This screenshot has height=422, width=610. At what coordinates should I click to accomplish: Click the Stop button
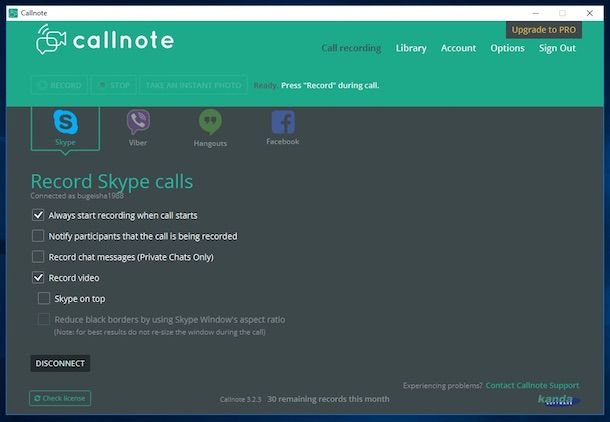114,85
